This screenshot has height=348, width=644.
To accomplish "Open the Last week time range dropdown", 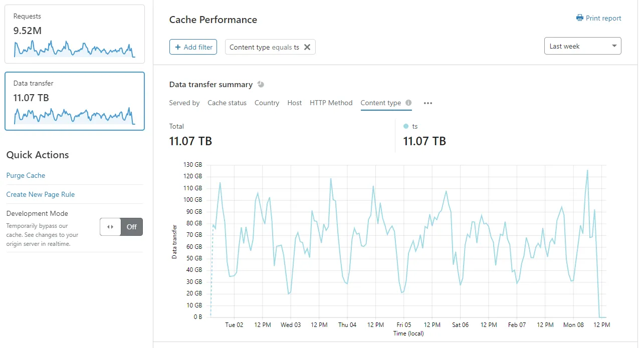I will (x=582, y=46).
